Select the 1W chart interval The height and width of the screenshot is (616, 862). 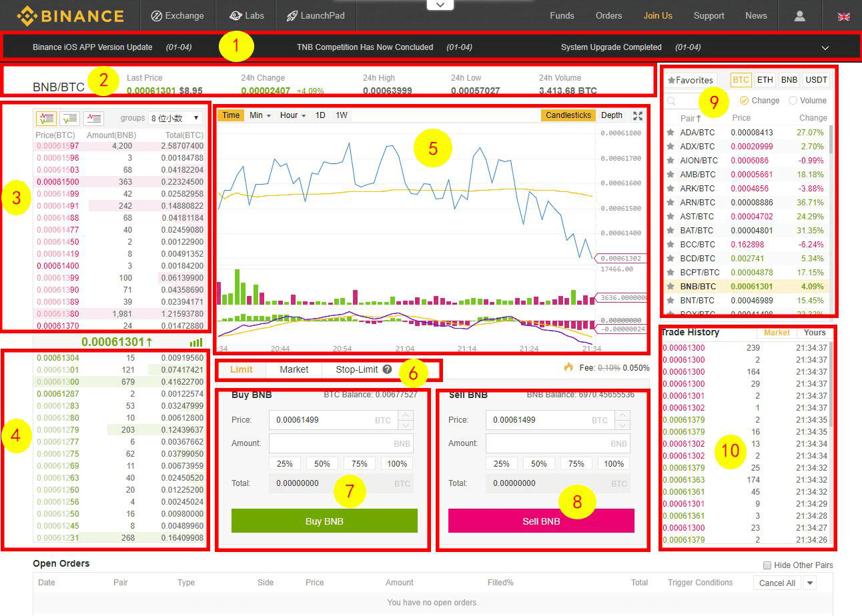(x=342, y=115)
